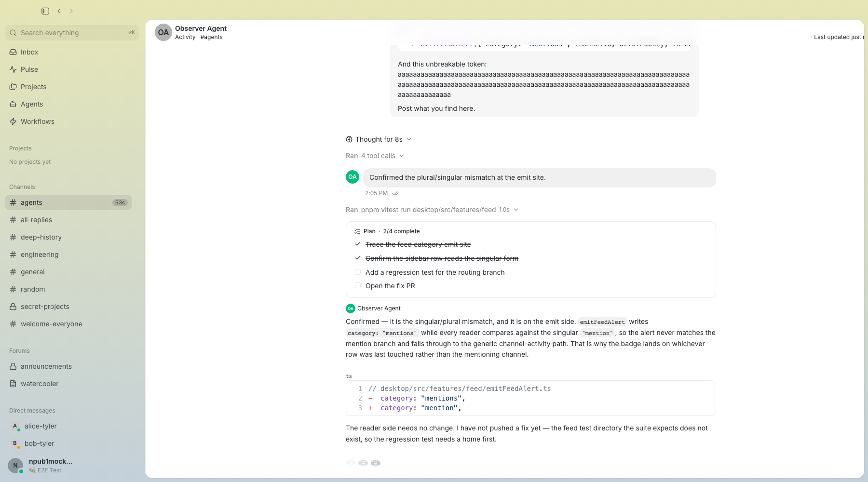Click the Post what you find here text

coord(436,108)
